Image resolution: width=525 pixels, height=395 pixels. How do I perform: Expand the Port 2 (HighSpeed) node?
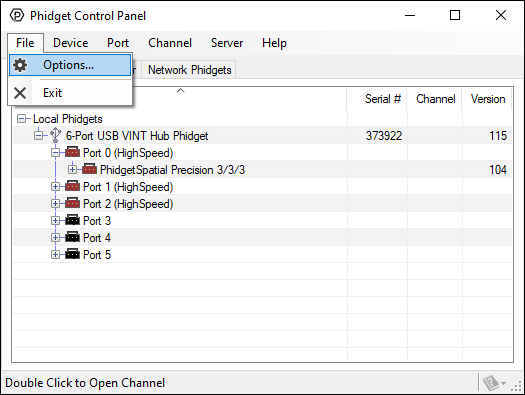tap(56, 204)
